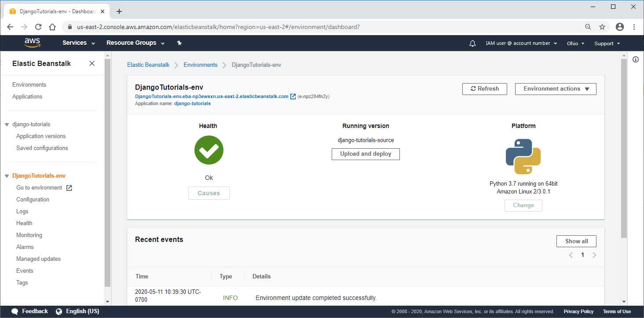The image size is (644, 318).
Task: Open the Resource Groups dropdown
Action: pos(135,43)
